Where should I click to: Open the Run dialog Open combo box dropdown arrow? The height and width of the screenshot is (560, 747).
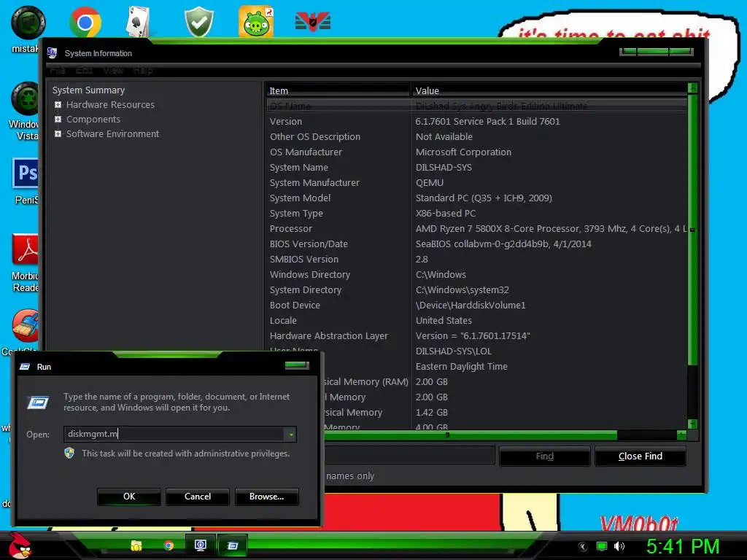pyautogui.click(x=290, y=434)
